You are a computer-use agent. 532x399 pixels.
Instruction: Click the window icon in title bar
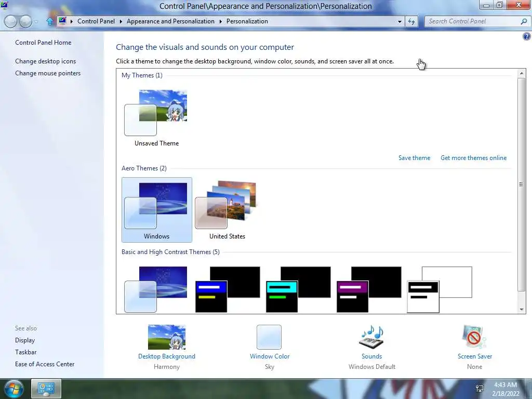(4, 4)
